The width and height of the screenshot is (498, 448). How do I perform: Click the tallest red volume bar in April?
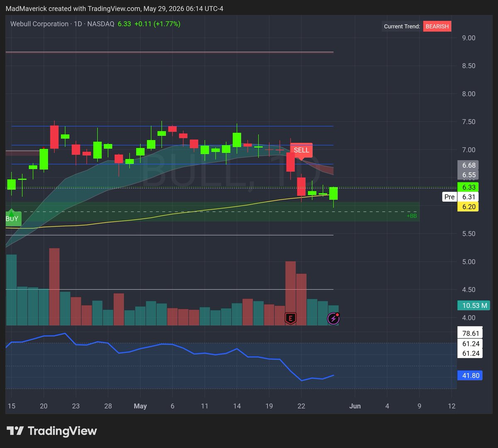54,287
